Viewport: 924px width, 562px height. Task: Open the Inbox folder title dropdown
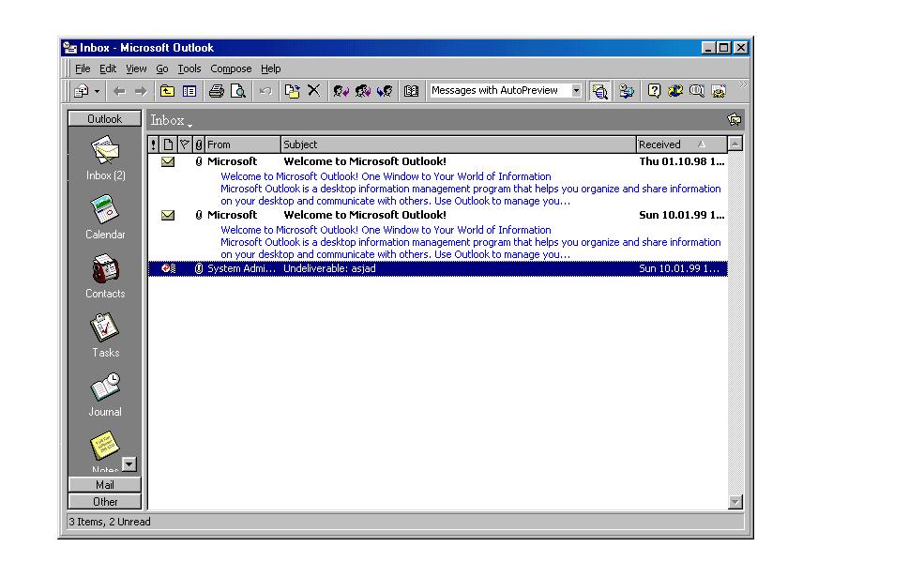pos(172,120)
